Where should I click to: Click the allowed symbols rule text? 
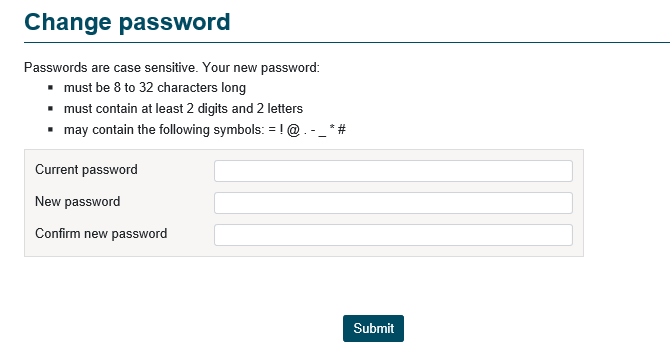click(x=205, y=129)
